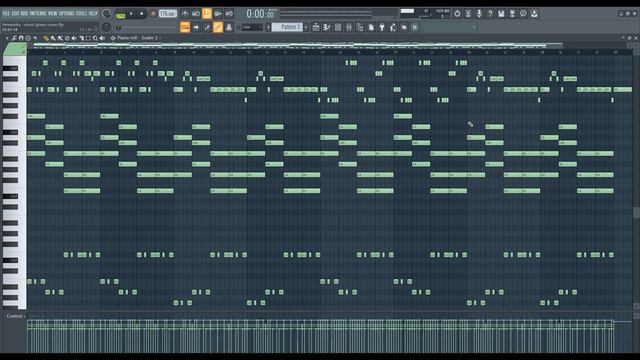This screenshot has height=360, width=640.
Task: Click the Piano roll - Scaler 2 title
Action: pos(137,38)
